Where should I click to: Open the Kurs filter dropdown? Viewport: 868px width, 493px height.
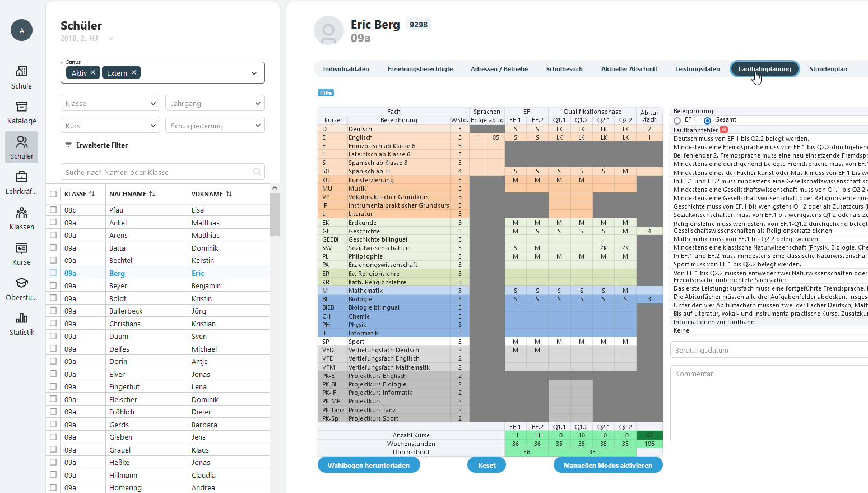tap(110, 126)
